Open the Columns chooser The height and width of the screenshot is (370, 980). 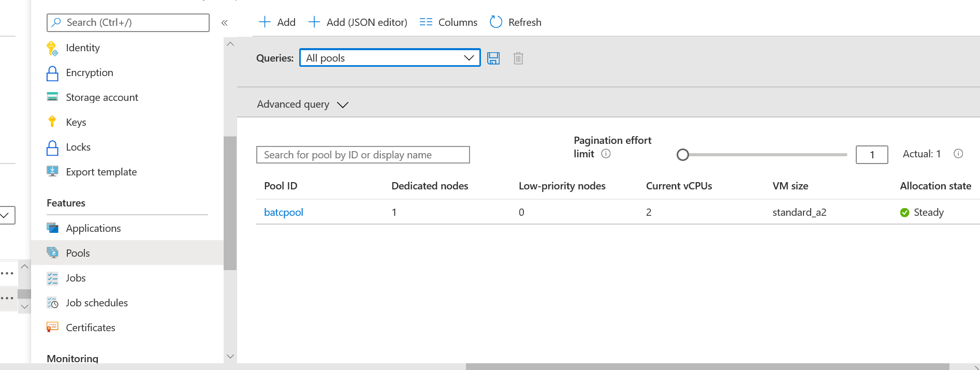point(448,22)
